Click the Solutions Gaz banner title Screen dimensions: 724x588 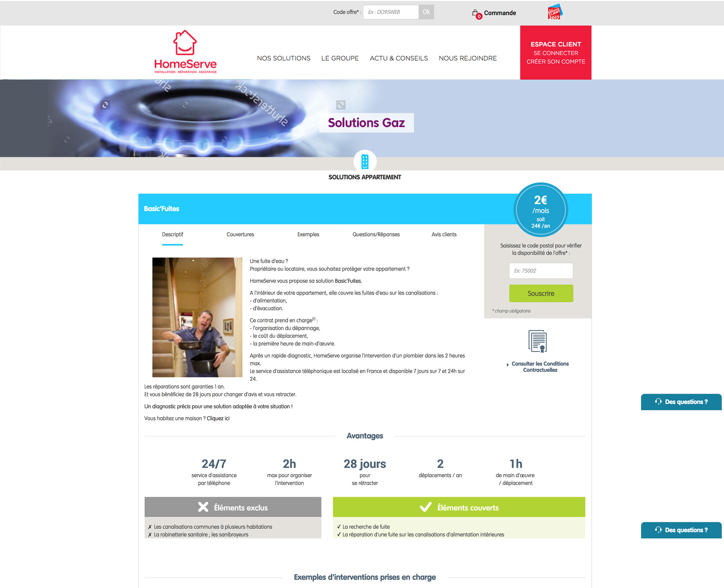tap(367, 123)
